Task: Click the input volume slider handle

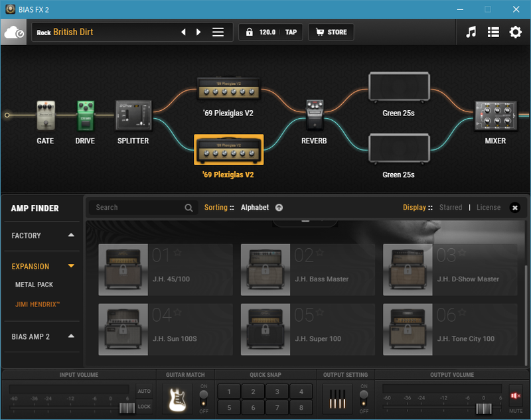Action: click(x=127, y=408)
